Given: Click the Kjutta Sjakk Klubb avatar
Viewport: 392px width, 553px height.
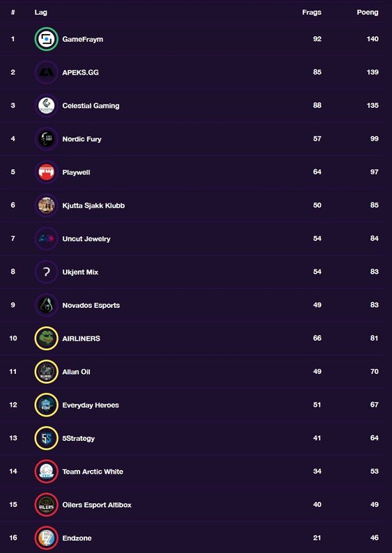Looking at the screenshot, I should tap(46, 205).
